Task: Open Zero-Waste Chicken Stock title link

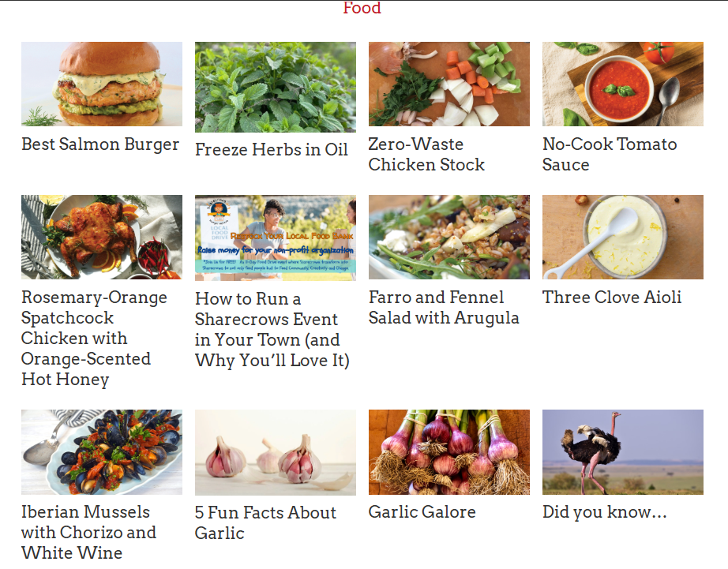Action: click(426, 154)
